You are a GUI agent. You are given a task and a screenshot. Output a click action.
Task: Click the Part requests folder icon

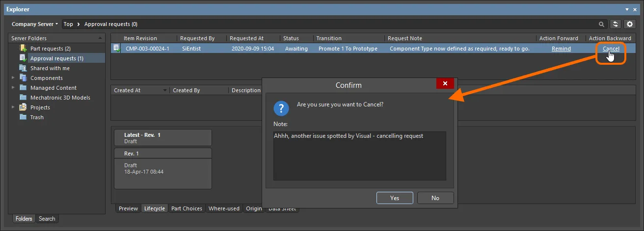(x=23, y=49)
